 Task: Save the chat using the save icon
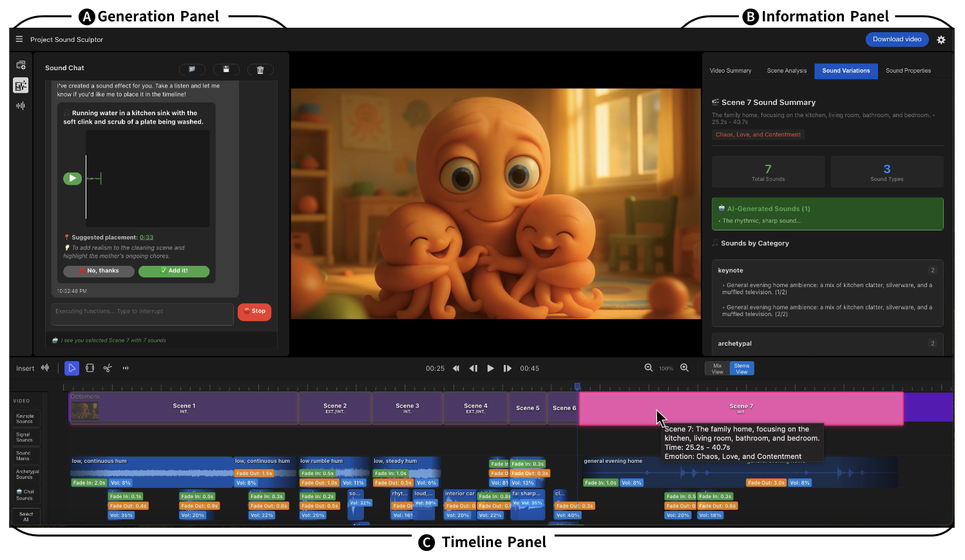(227, 70)
